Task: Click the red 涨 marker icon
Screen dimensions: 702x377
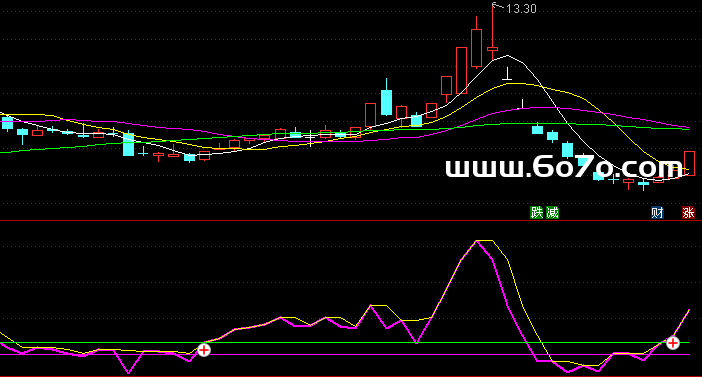Action: pos(688,212)
